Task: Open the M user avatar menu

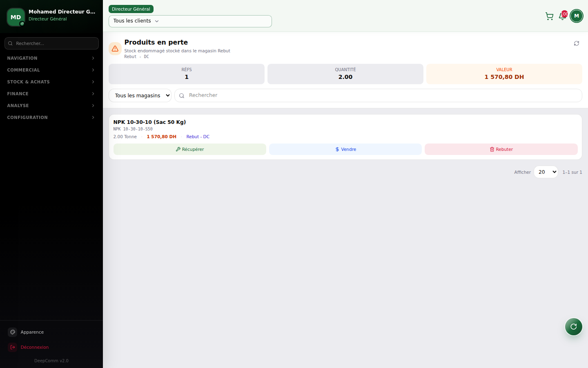Action: click(577, 16)
